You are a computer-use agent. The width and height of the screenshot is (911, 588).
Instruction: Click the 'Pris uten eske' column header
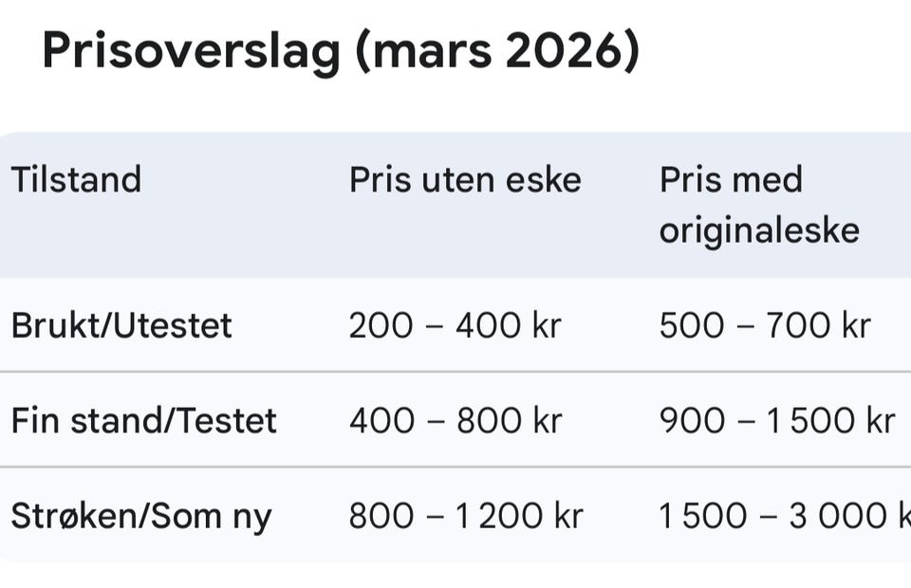click(465, 179)
